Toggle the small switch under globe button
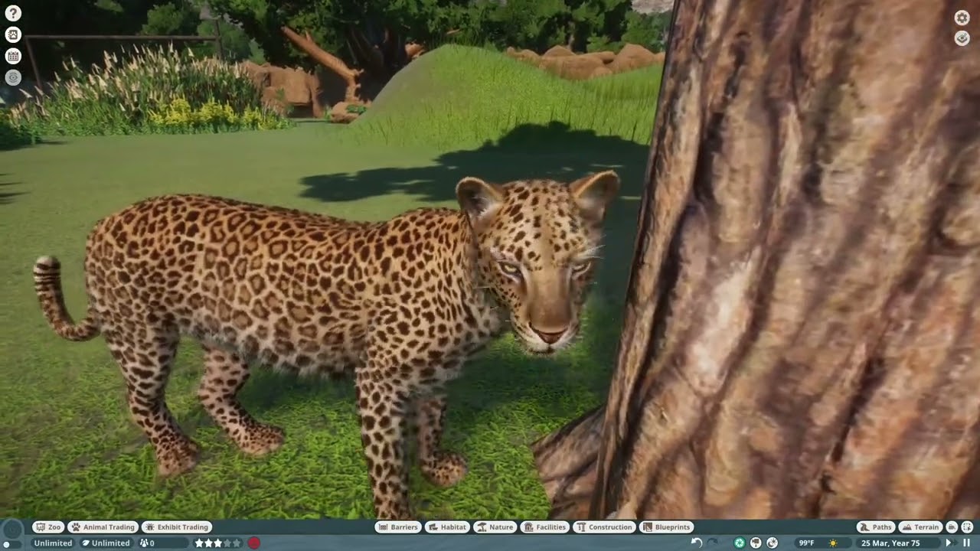 (11, 544)
